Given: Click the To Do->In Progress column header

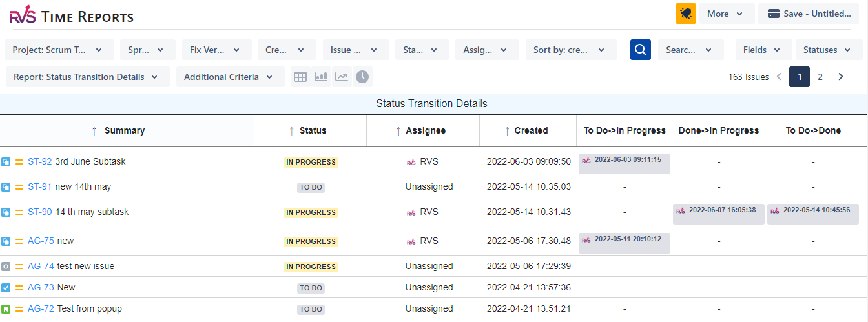Looking at the screenshot, I should pos(625,130).
